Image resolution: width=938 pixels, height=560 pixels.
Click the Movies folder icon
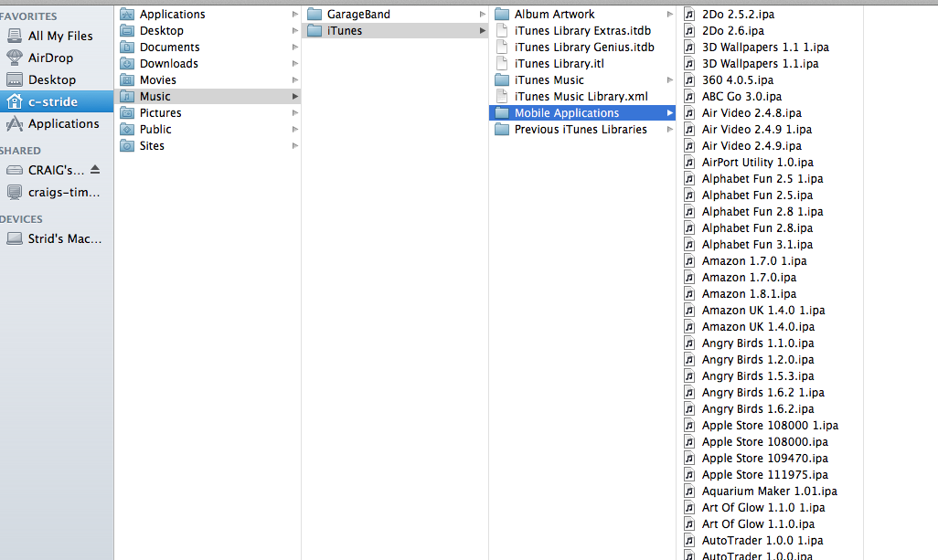127,79
